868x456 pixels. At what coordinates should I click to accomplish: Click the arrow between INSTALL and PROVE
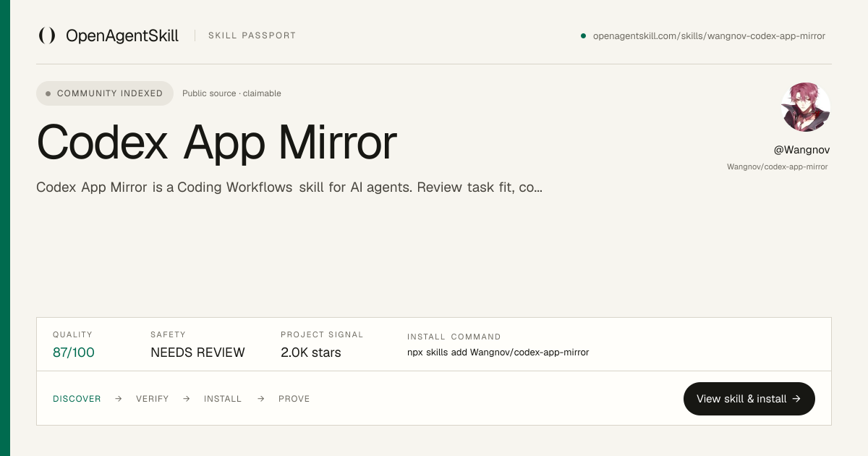(x=260, y=399)
